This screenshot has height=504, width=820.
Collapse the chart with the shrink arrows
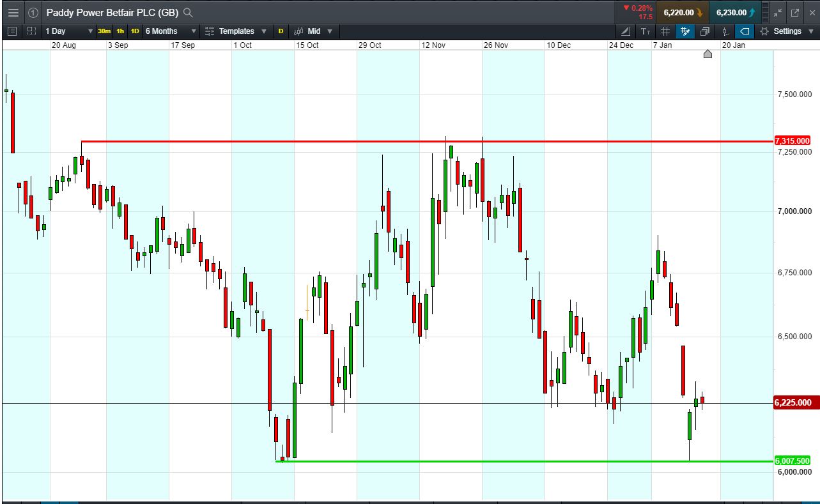[777, 12]
